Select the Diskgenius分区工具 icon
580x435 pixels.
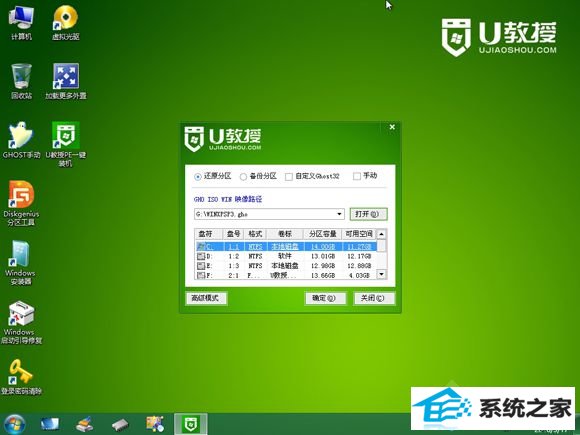pos(21,203)
